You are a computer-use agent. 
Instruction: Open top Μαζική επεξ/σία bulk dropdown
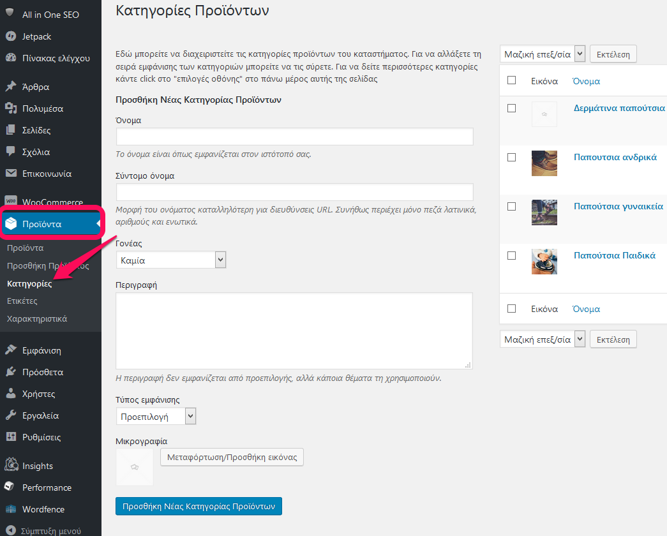point(543,54)
